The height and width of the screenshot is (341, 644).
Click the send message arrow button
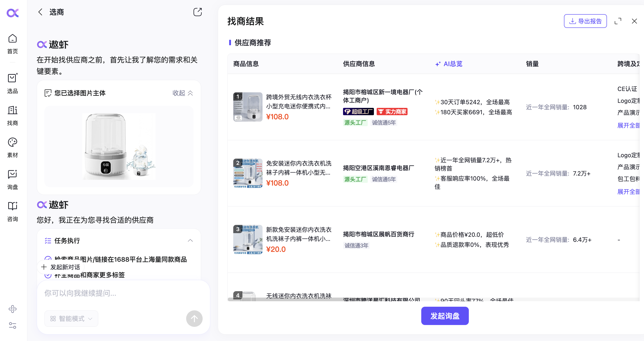(194, 318)
